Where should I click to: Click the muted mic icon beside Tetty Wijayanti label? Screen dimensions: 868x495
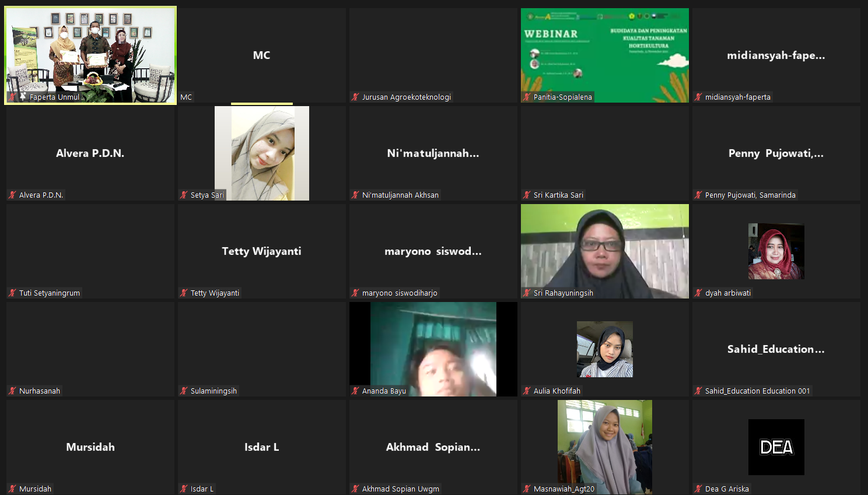184,293
